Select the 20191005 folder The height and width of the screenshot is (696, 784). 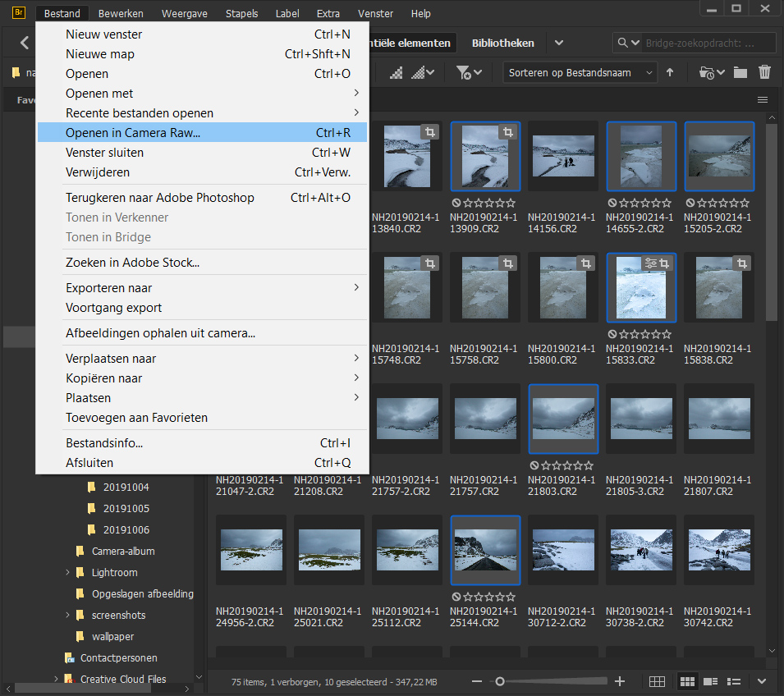pyautogui.click(x=126, y=509)
